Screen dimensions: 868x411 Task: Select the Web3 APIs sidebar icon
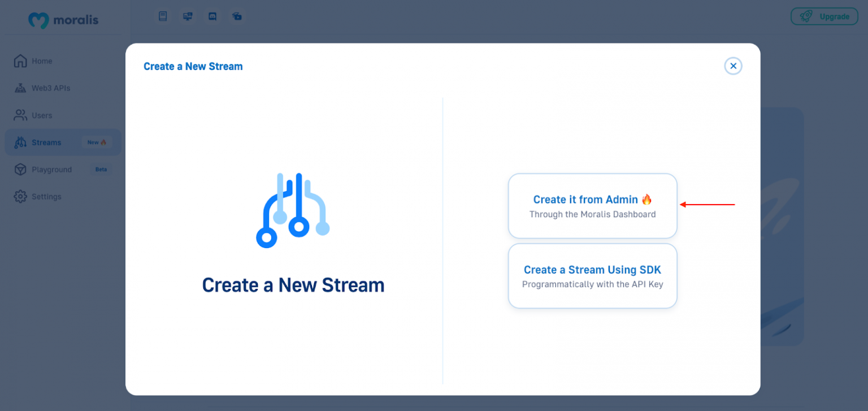point(19,88)
